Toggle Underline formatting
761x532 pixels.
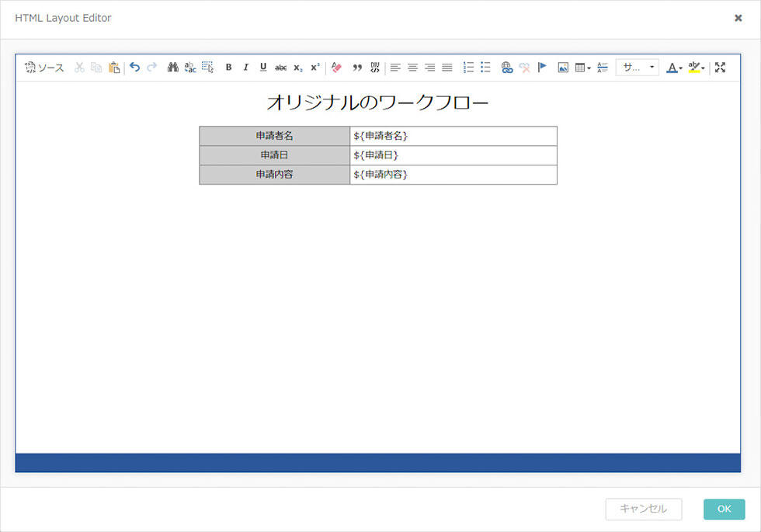click(263, 68)
